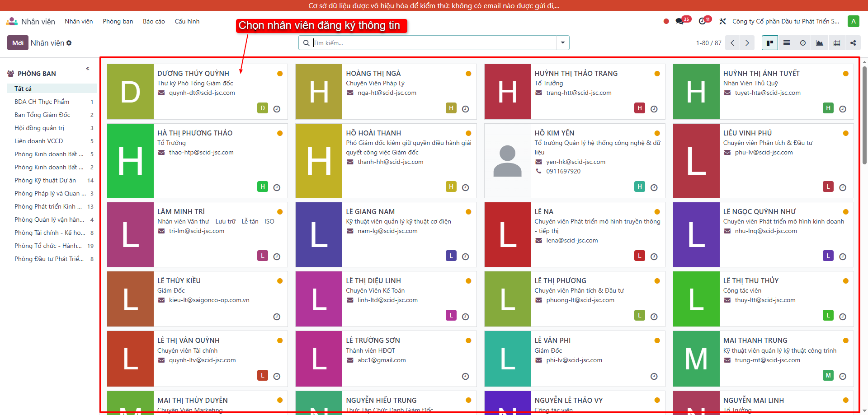
Task: Click phone icon on Hồ Kim Yến card
Action: click(x=538, y=171)
